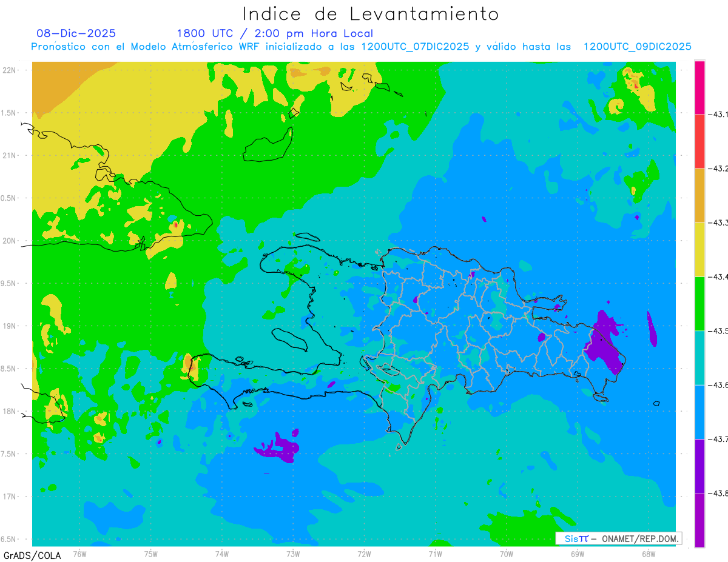Click the '17N' latitude label

tap(10, 497)
